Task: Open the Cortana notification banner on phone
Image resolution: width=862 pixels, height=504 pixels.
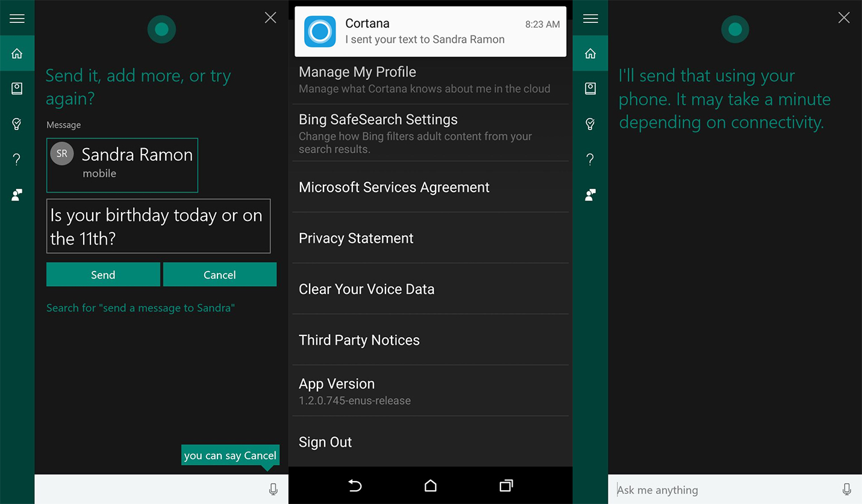Action: 430,31
